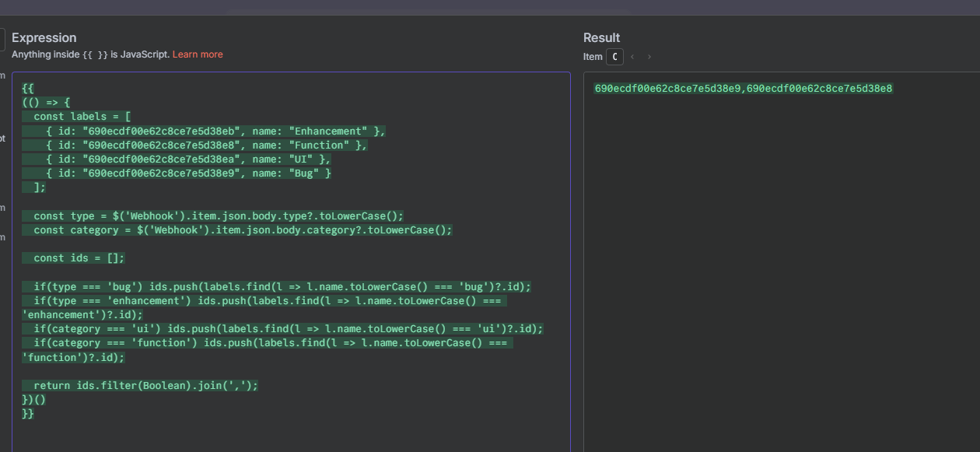Click the Bug label definition line
980x452 pixels.
coord(187,173)
